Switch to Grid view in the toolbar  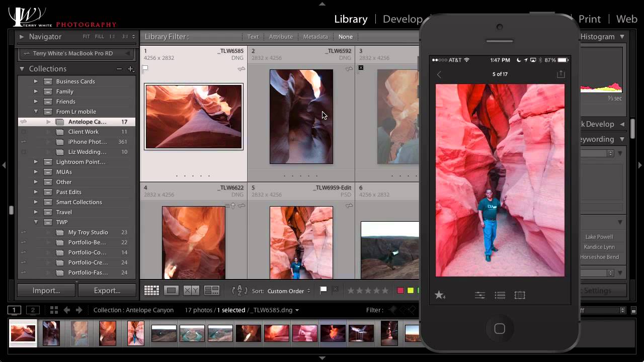coord(151,291)
